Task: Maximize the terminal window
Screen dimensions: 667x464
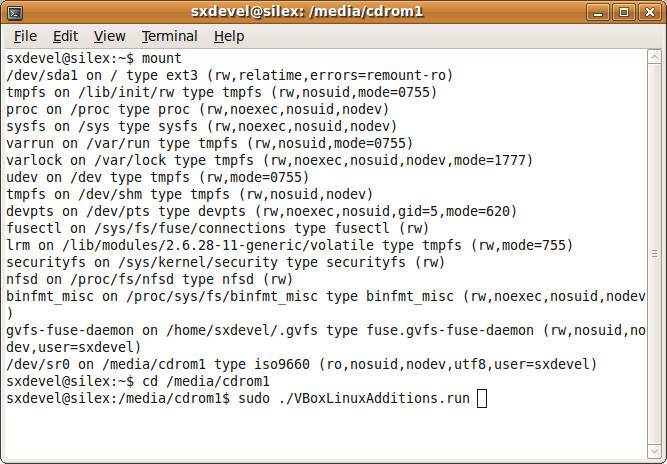Action: [x=624, y=12]
